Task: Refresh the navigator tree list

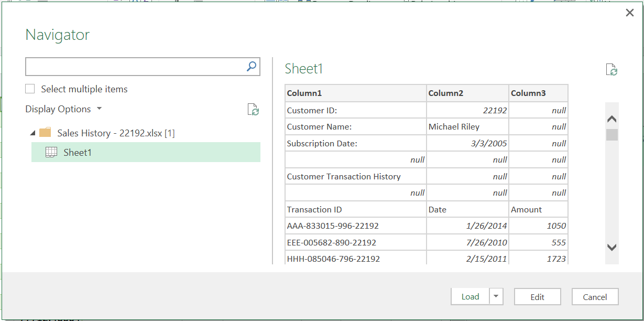Action: 253,110
